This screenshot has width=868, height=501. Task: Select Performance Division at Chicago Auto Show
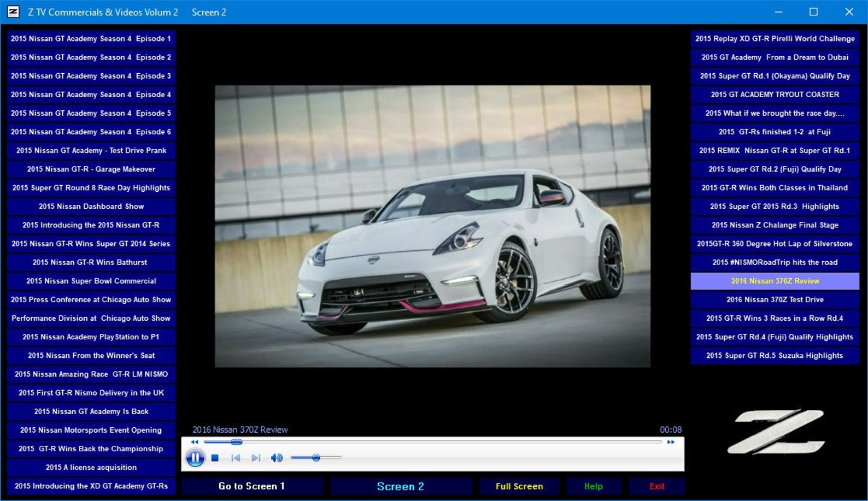tap(91, 318)
